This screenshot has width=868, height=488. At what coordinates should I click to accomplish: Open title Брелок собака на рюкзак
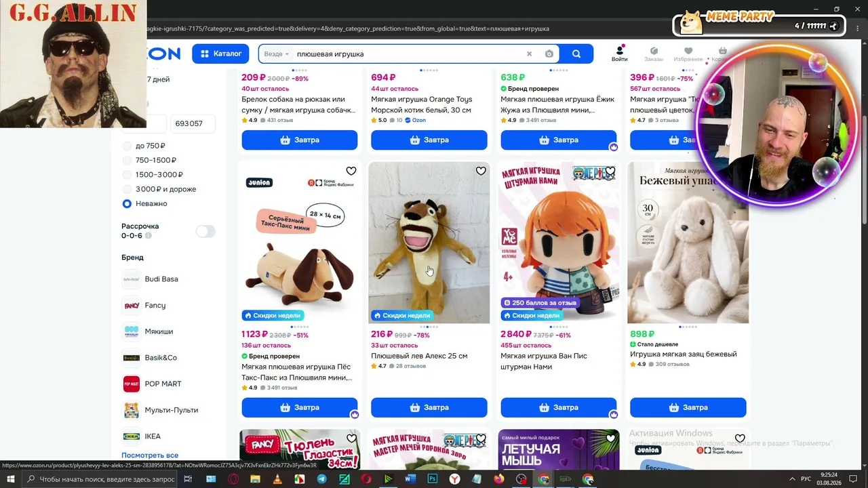point(298,104)
